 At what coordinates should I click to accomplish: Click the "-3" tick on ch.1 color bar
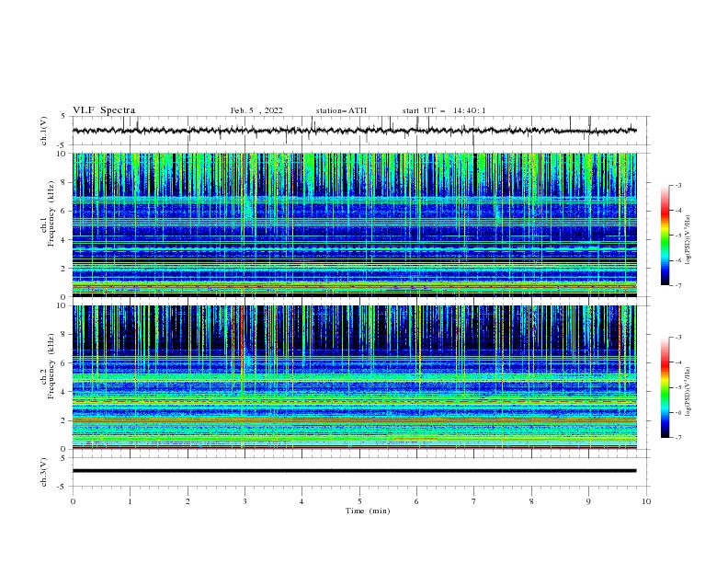pyautogui.click(x=677, y=185)
